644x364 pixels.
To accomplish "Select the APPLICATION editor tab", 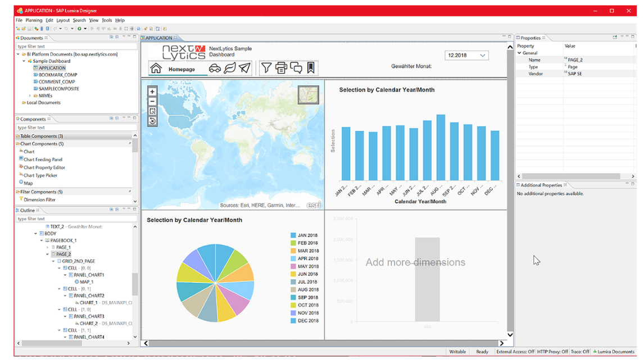I will point(158,38).
